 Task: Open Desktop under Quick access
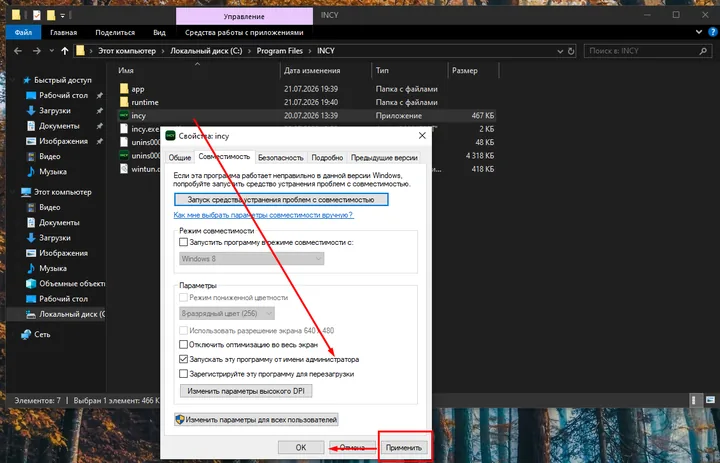tap(63, 96)
